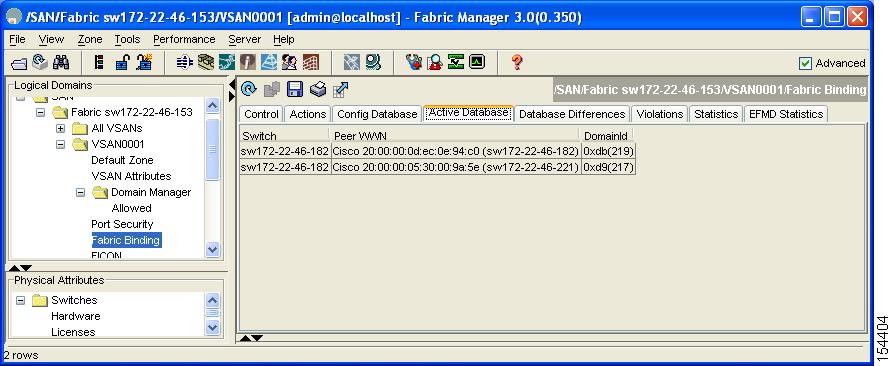Click the teal magnifier toolbar icon
This screenshot has width=891, height=366.
click(x=373, y=63)
